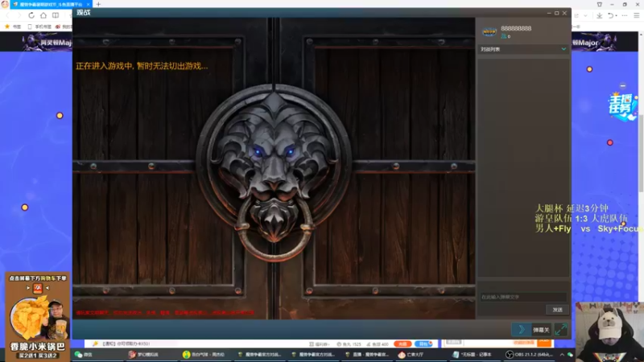Screen dimensions: 644x362
Task: Open OBS 21.1.2 from the taskbar
Action: (530, 355)
